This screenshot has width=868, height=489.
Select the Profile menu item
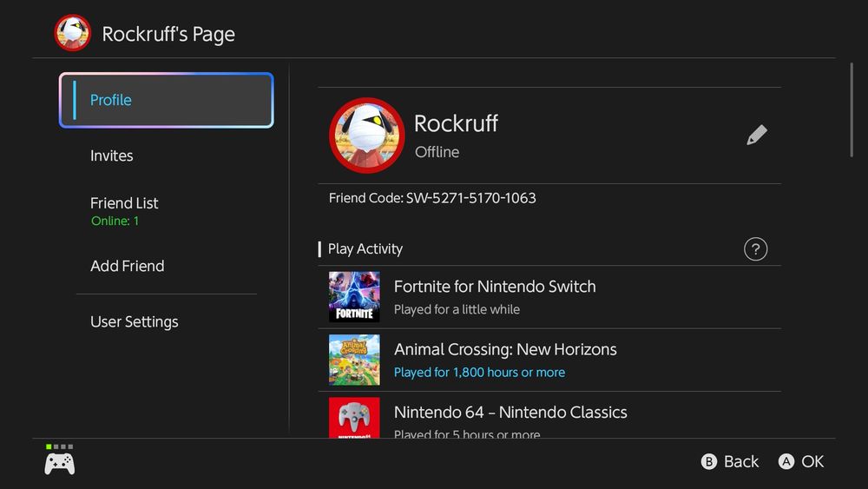tap(166, 100)
